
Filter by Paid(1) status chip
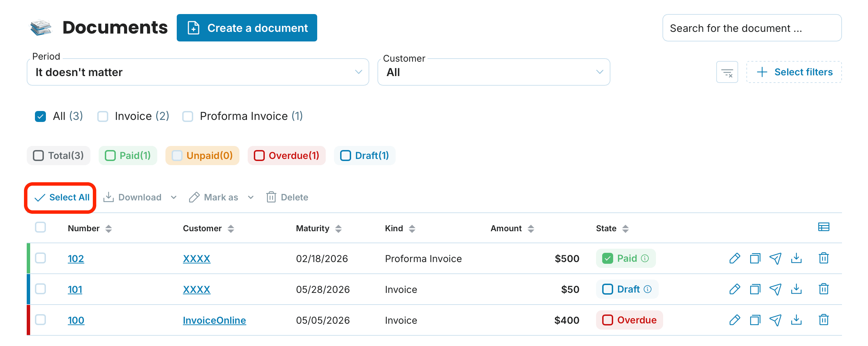click(x=128, y=156)
